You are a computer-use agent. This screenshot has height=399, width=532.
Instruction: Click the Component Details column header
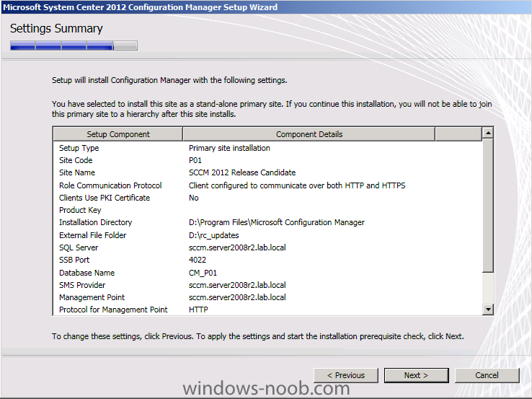point(309,134)
